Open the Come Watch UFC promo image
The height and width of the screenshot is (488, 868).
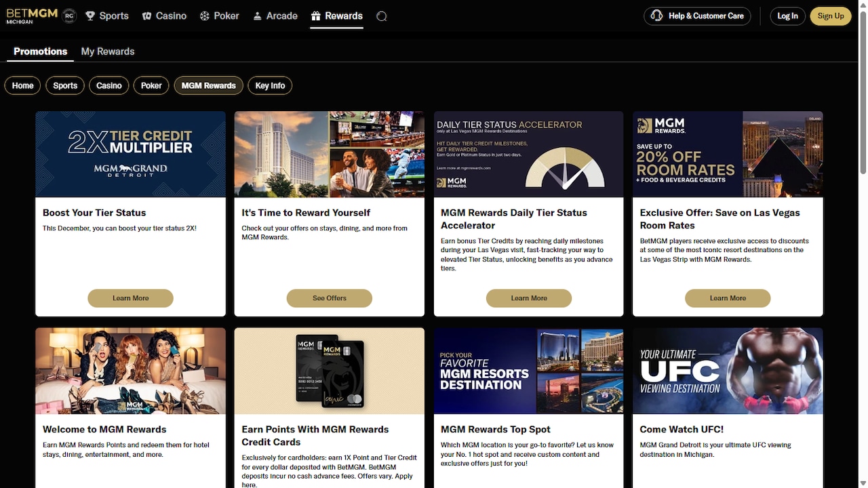(x=728, y=371)
